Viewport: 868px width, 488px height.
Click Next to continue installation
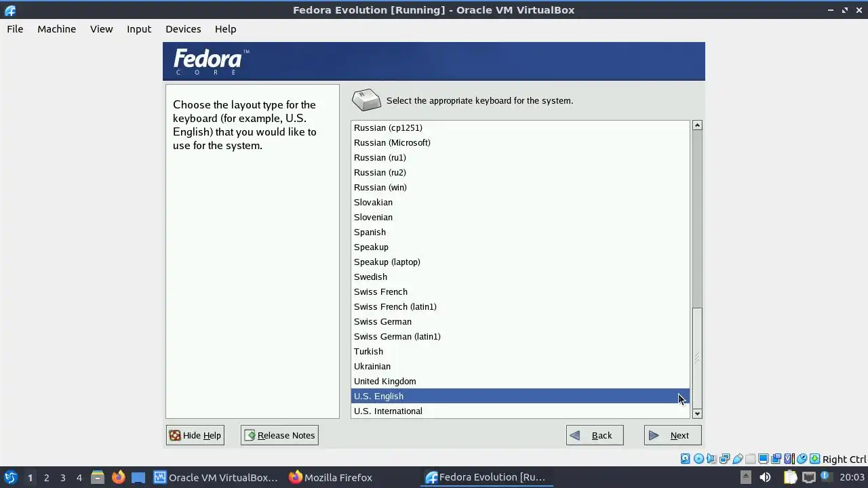(673, 435)
